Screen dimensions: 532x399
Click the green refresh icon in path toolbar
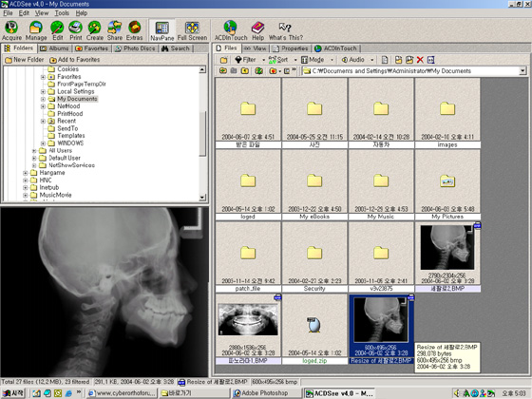click(258, 70)
